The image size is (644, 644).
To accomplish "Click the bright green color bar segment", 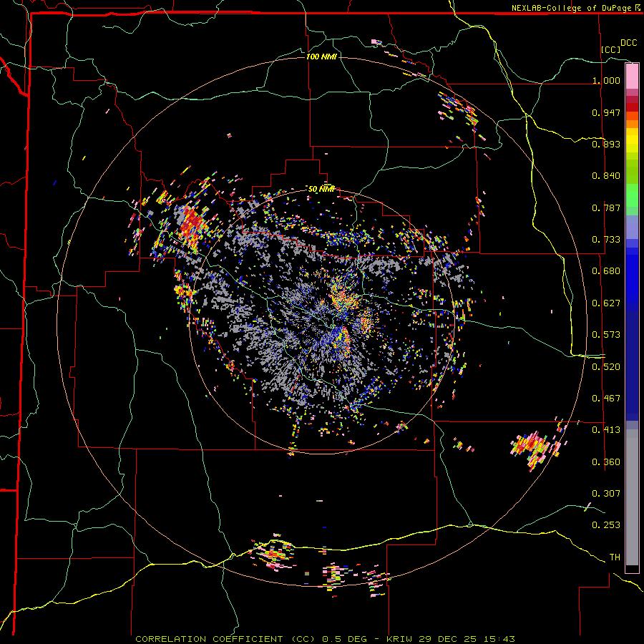I will click(632, 195).
